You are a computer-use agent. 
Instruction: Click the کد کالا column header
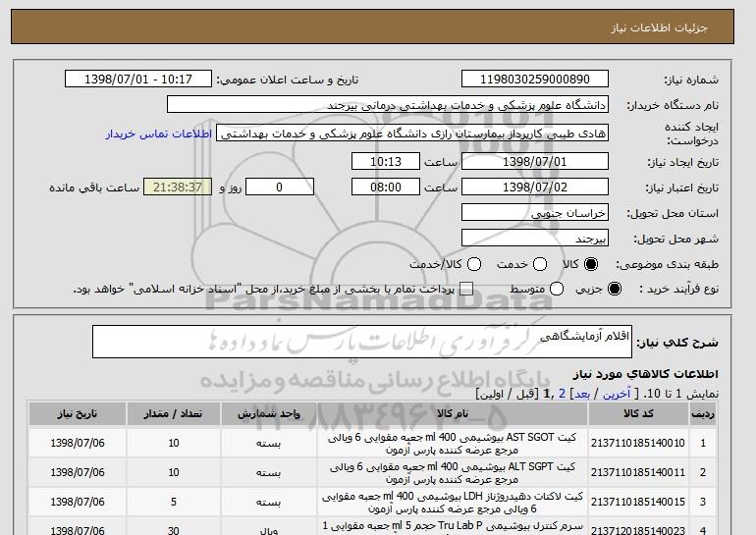(x=638, y=414)
